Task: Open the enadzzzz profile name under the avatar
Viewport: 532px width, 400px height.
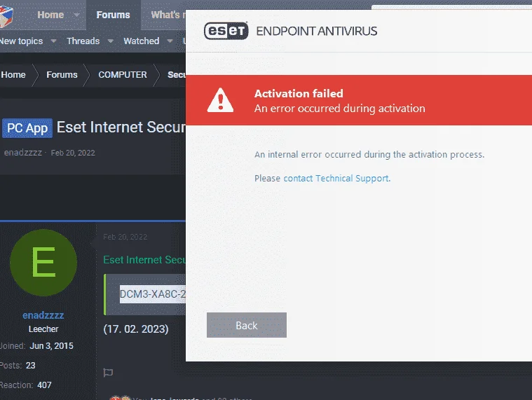Action: (x=43, y=315)
